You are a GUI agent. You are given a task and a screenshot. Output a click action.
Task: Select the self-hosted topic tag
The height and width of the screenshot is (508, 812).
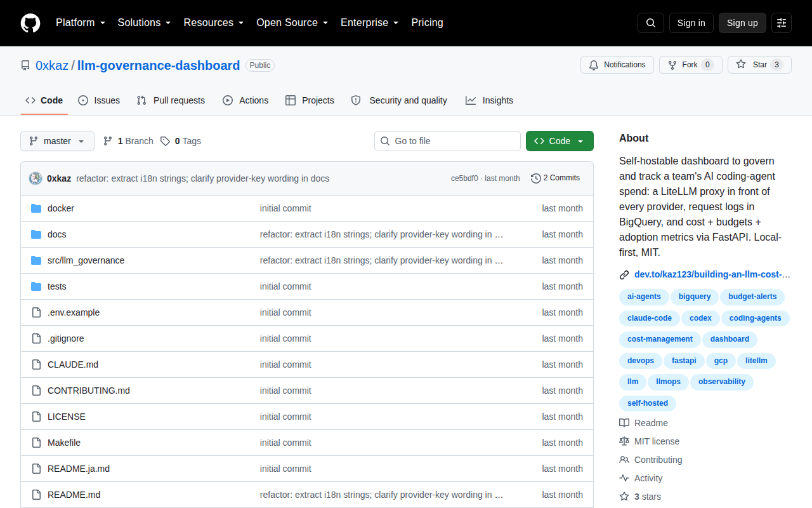(x=648, y=403)
